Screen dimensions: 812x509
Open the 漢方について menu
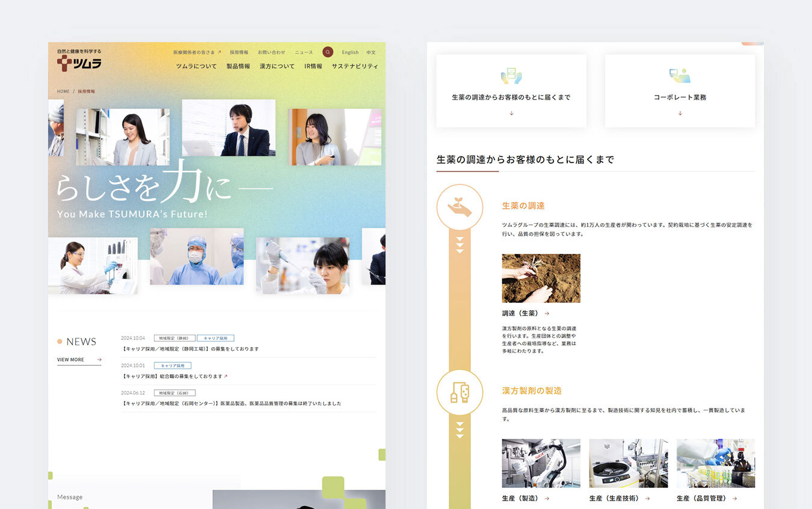tap(277, 66)
